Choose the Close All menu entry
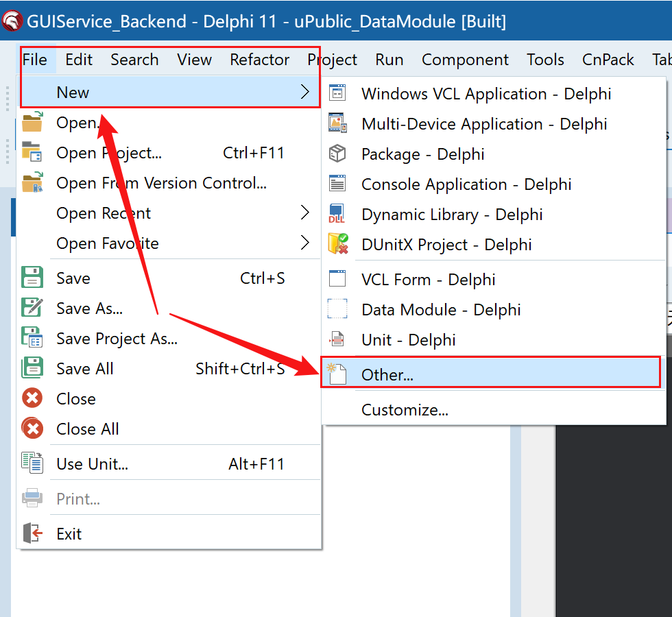Viewport: 672px width, 617px height. pyautogui.click(x=170, y=429)
